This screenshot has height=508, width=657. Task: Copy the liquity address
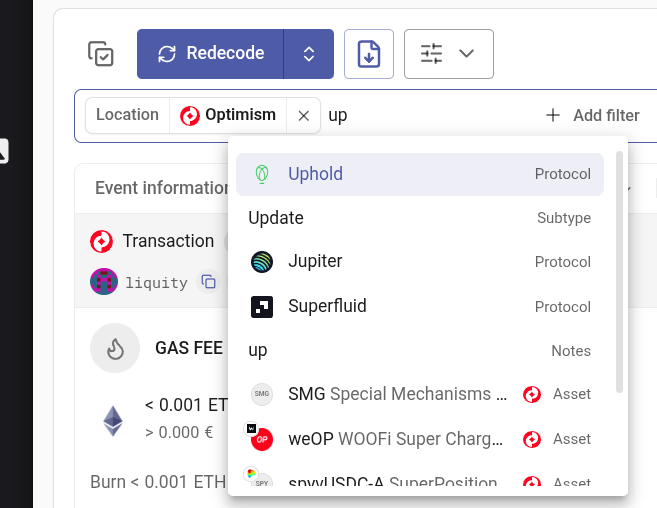coord(208,282)
